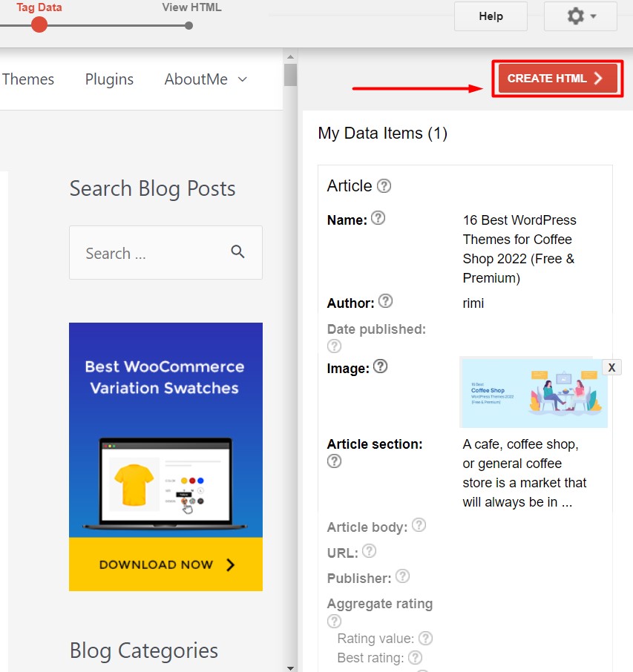Screen dimensions: 633x672
Task: Click the help icon under Aggregate rating
Action: coord(334,621)
